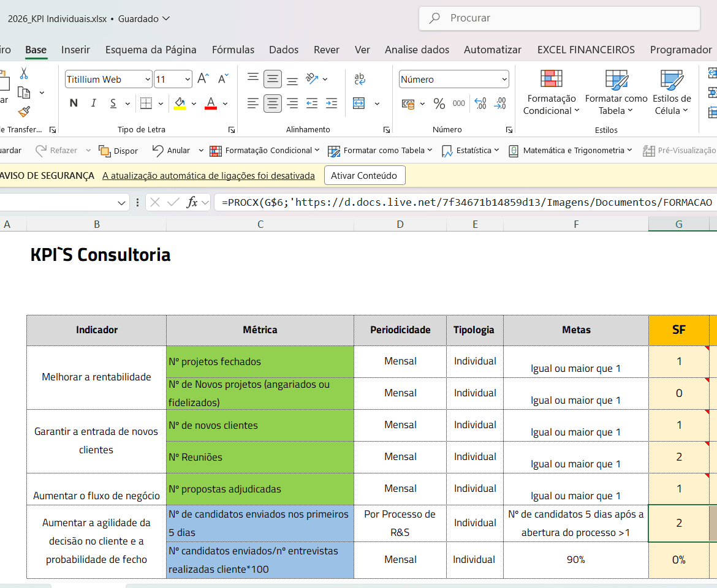
Task: Toggle bold formatting N button
Action: [74, 104]
